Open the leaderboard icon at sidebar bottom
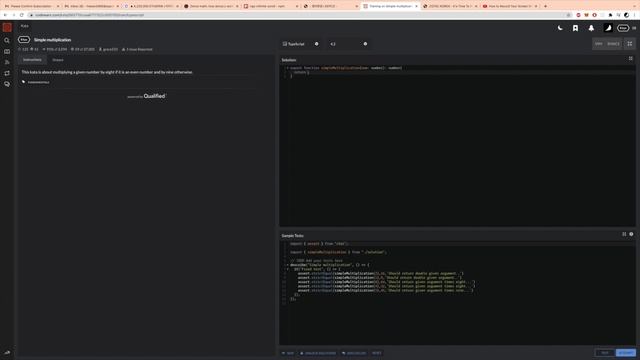This screenshot has width=640, height=360. [7, 352]
